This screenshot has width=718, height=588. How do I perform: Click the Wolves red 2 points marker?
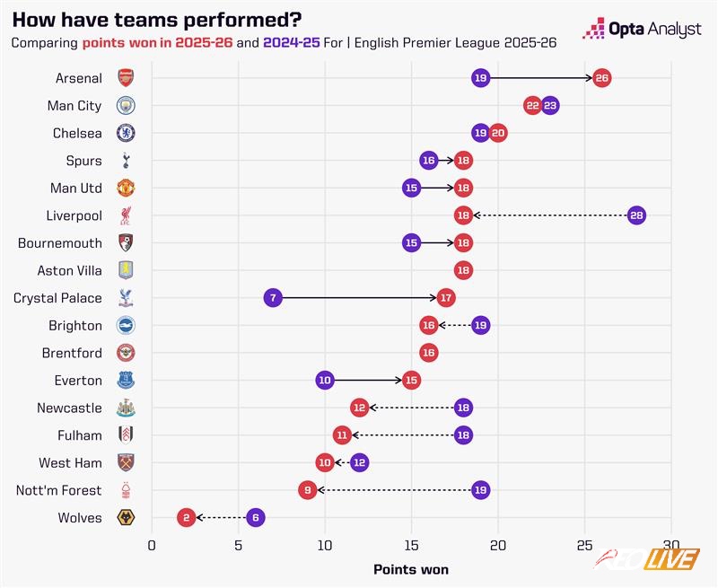[x=187, y=517]
